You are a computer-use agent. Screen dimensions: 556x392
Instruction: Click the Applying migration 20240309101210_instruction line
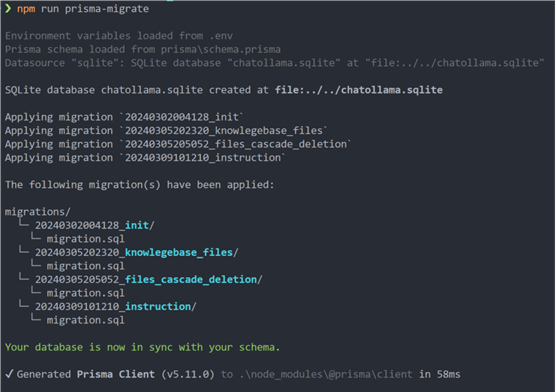[x=145, y=158]
